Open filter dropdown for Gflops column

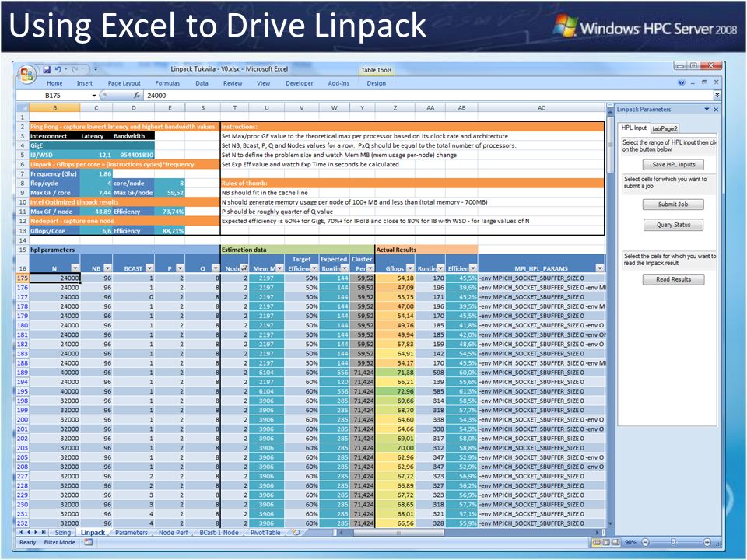(411, 268)
